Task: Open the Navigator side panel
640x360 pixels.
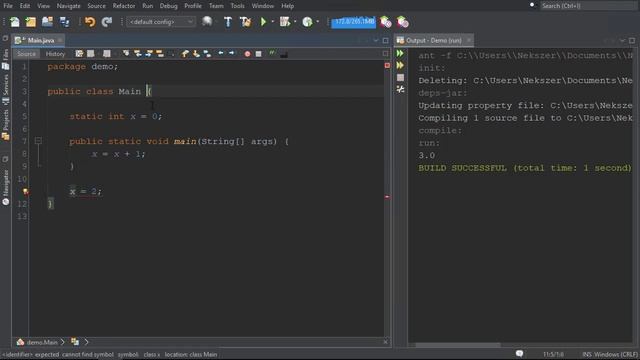Action: (x=6, y=187)
